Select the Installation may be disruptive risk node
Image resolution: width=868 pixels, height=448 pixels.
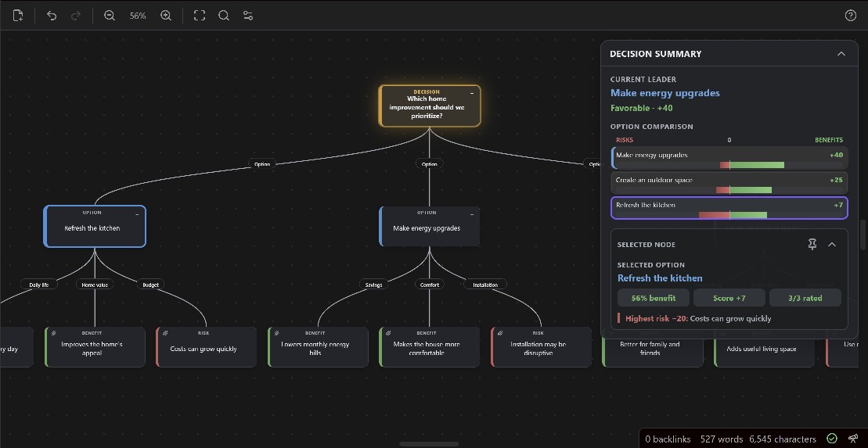541,347
